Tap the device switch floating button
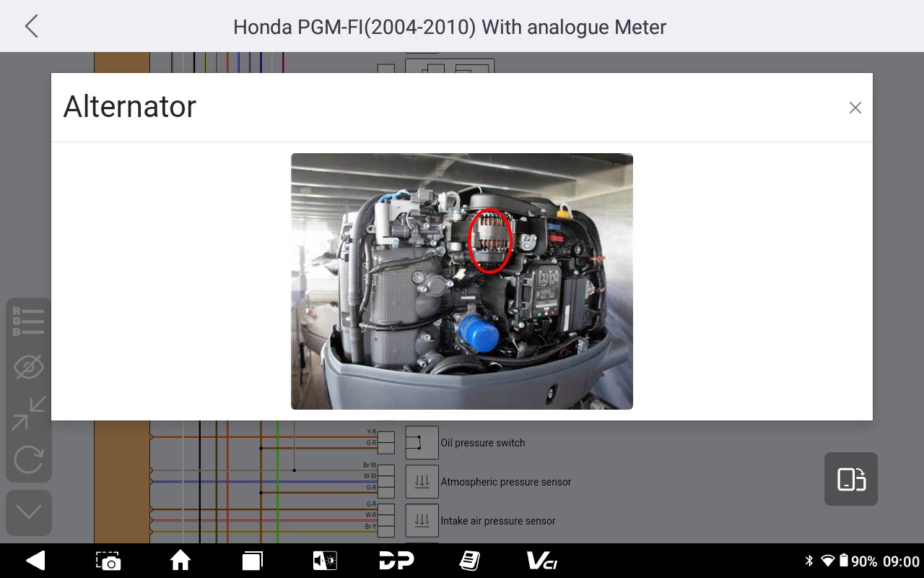The width and height of the screenshot is (924, 578). click(851, 479)
